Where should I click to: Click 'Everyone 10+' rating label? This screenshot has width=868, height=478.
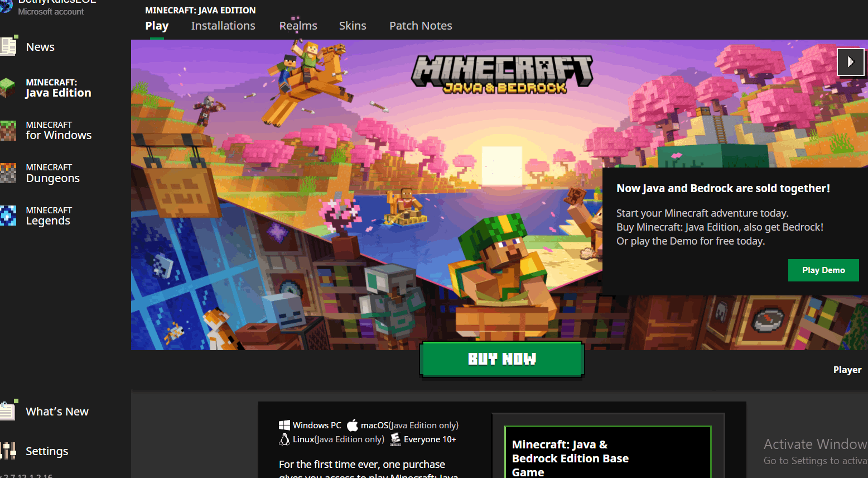point(430,439)
